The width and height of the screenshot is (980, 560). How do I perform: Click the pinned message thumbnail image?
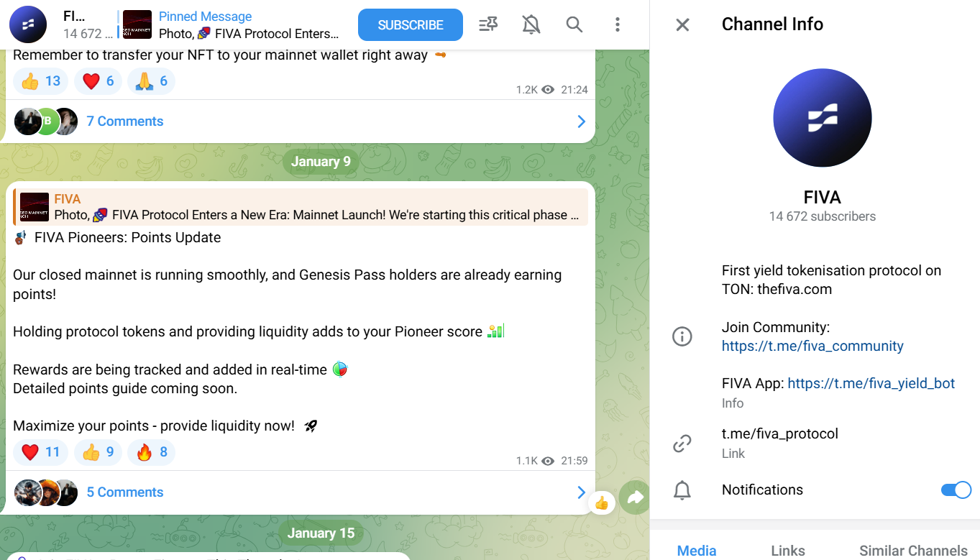pyautogui.click(x=137, y=25)
